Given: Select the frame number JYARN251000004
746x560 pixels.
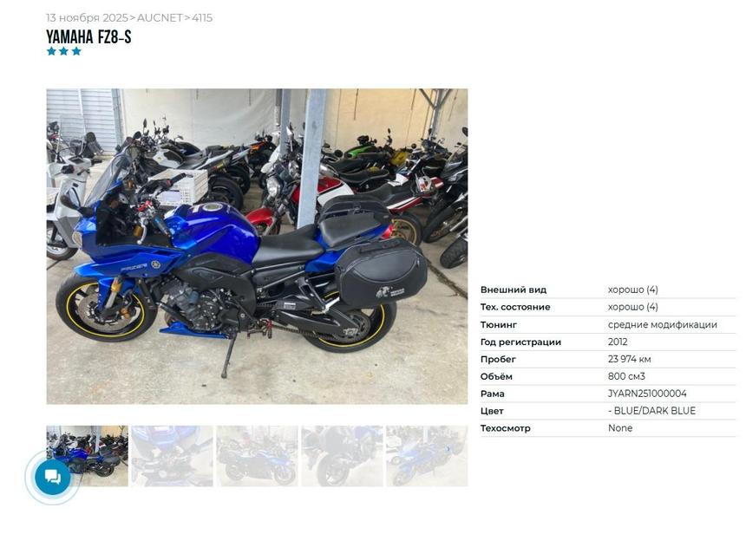Looking at the screenshot, I should [x=647, y=394].
